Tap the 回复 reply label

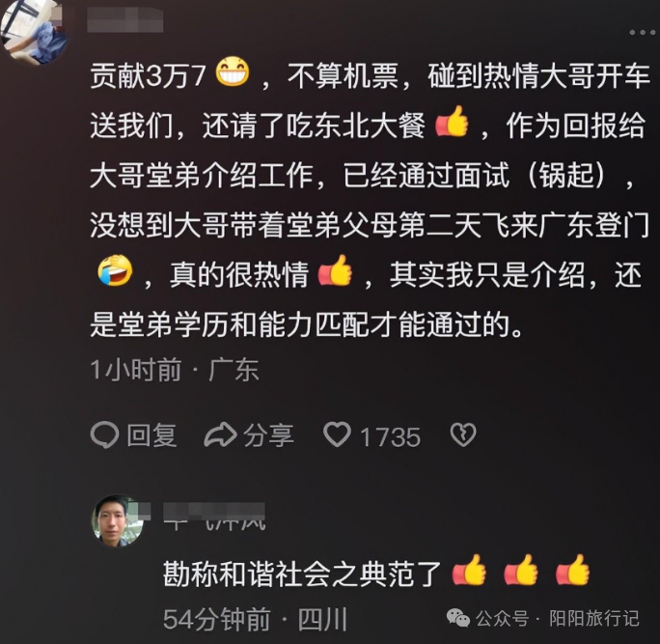click(151, 435)
